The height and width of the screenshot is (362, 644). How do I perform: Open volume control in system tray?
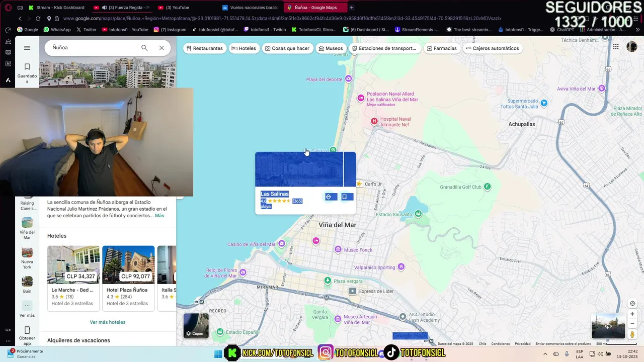600,354
